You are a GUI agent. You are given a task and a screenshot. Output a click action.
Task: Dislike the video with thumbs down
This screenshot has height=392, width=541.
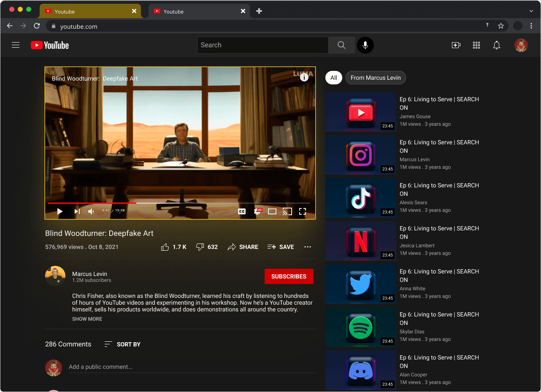tap(207, 247)
